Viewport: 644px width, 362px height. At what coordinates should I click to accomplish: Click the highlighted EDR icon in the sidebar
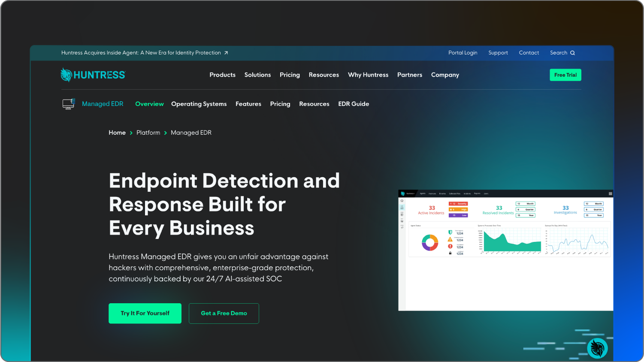coord(402,208)
